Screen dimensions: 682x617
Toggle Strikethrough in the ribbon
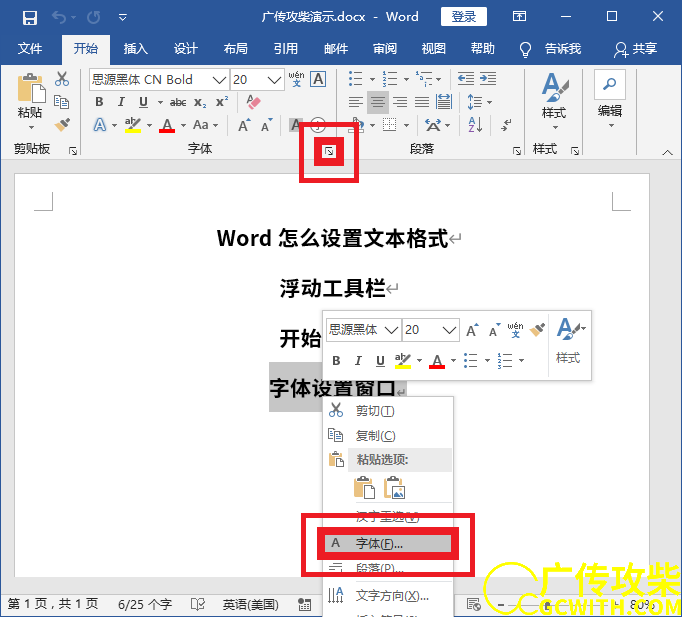click(x=178, y=102)
